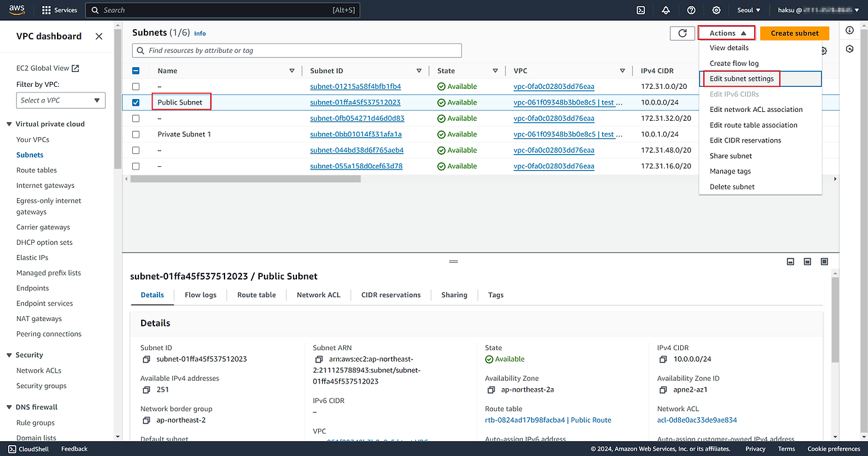Copy the Subnet ID in details
Viewport: 868px width, 456px height.
click(146, 360)
